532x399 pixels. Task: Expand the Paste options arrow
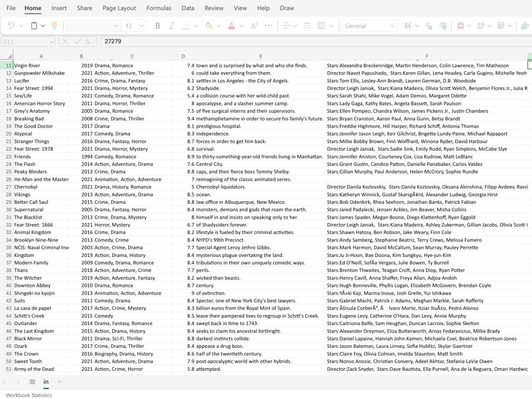[43, 26]
